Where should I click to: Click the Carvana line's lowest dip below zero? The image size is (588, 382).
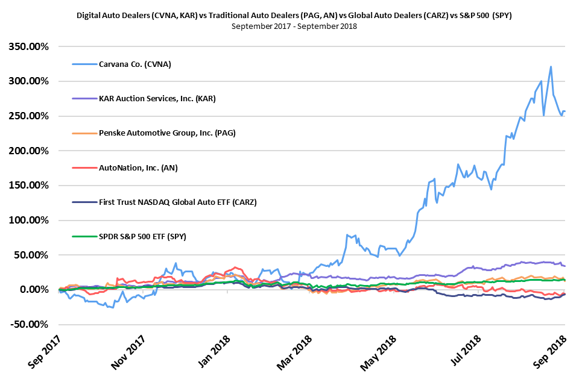pos(113,307)
